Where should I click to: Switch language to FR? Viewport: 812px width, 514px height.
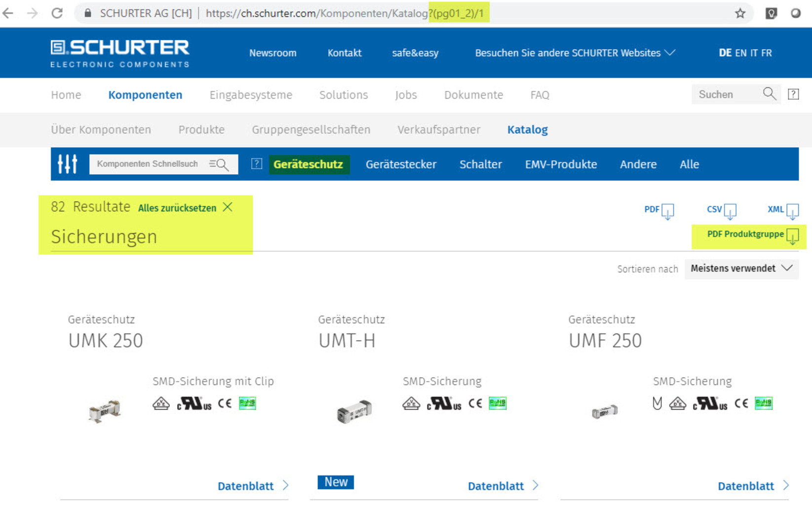766,53
